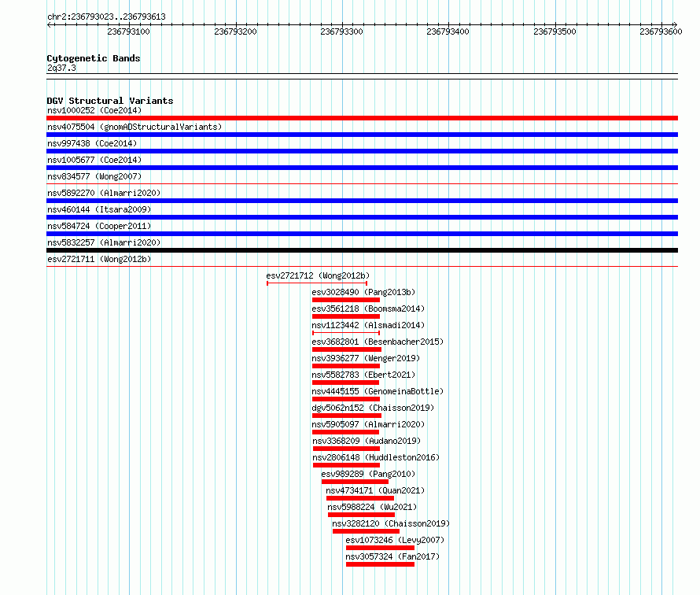Click the red bar under esv989289 (Pang2010)
This screenshot has width=700, height=595.
(355, 482)
